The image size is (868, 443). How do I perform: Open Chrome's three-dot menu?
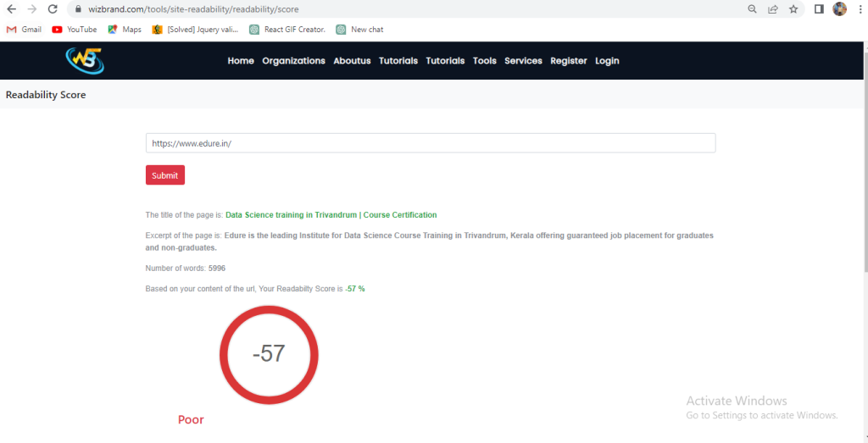point(860,9)
